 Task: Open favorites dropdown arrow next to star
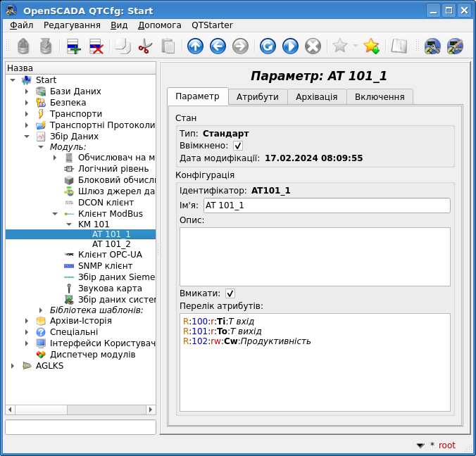[x=355, y=46]
